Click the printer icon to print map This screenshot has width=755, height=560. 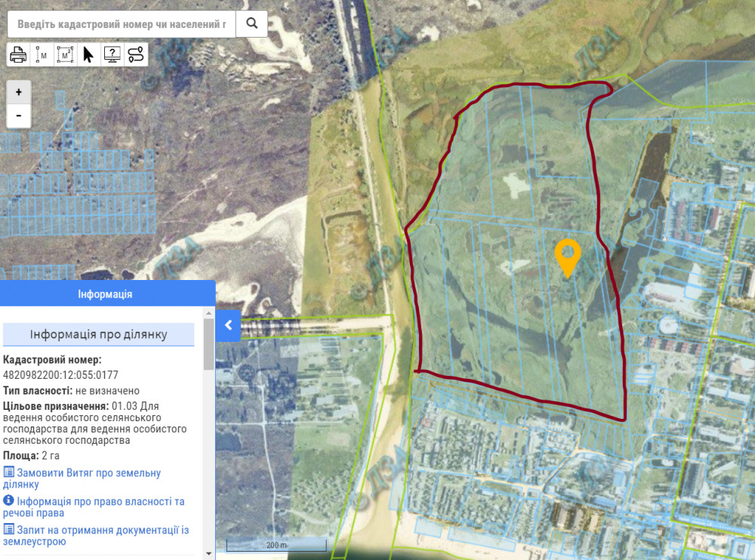(18, 54)
